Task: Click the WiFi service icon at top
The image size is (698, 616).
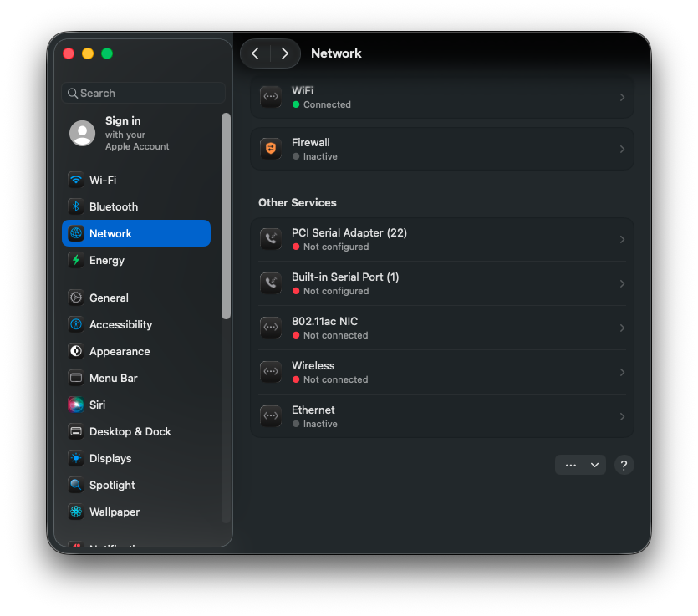Action: 271,97
